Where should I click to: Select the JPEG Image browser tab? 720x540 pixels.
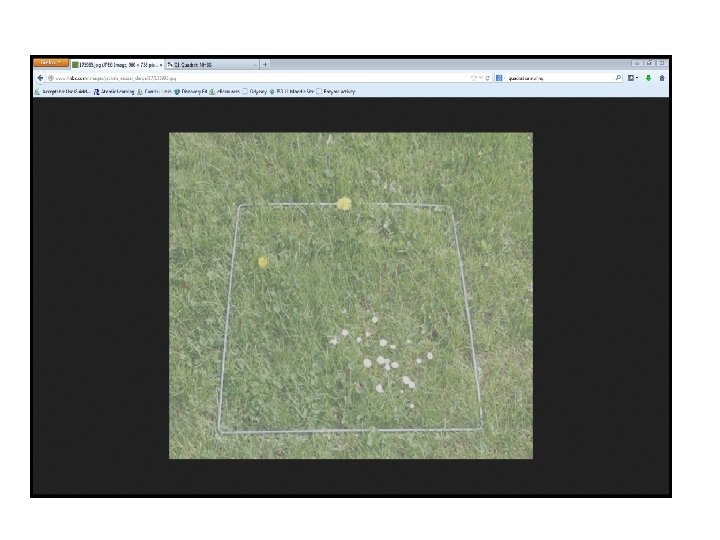click(x=117, y=65)
